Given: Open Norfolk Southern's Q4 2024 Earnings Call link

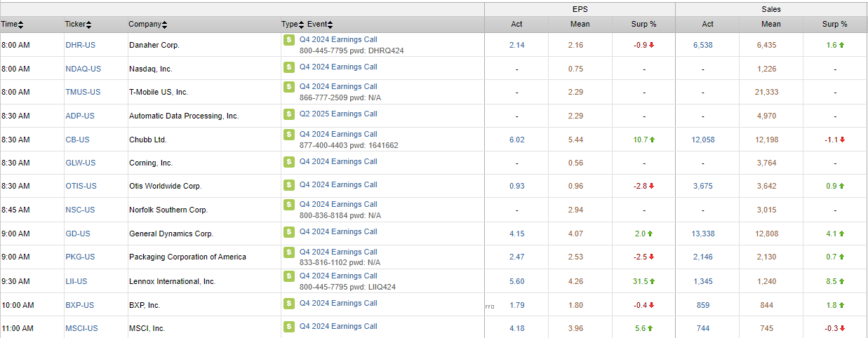Looking at the screenshot, I should [x=338, y=205].
